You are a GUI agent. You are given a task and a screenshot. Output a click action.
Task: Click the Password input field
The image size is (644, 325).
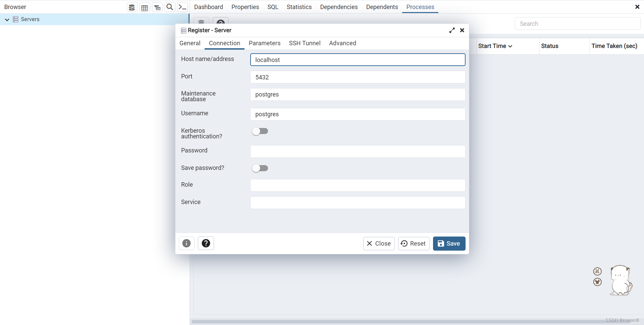tap(358, 151)
